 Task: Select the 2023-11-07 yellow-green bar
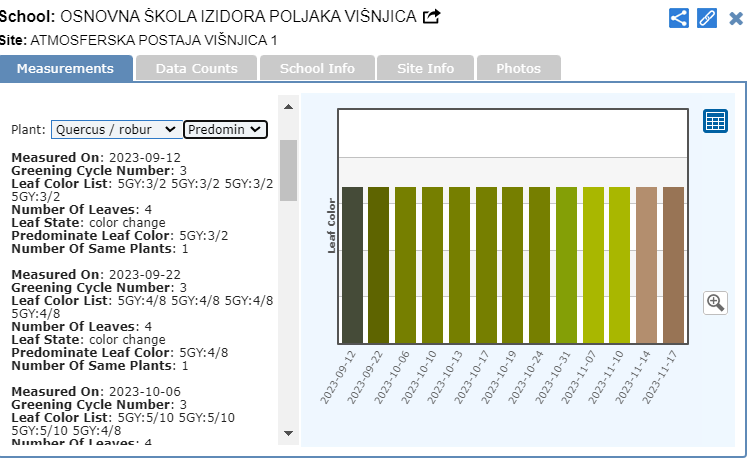[594, 266]
